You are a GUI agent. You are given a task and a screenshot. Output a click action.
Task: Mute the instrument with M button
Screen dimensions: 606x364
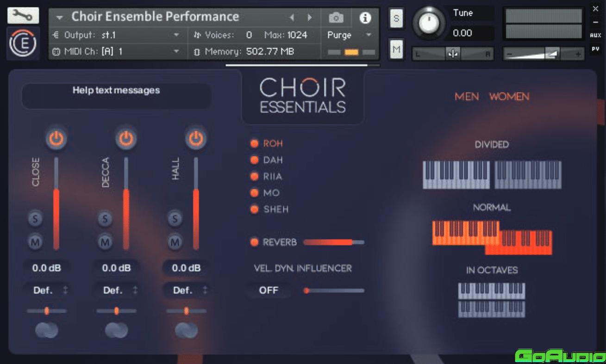click(396, 49)
